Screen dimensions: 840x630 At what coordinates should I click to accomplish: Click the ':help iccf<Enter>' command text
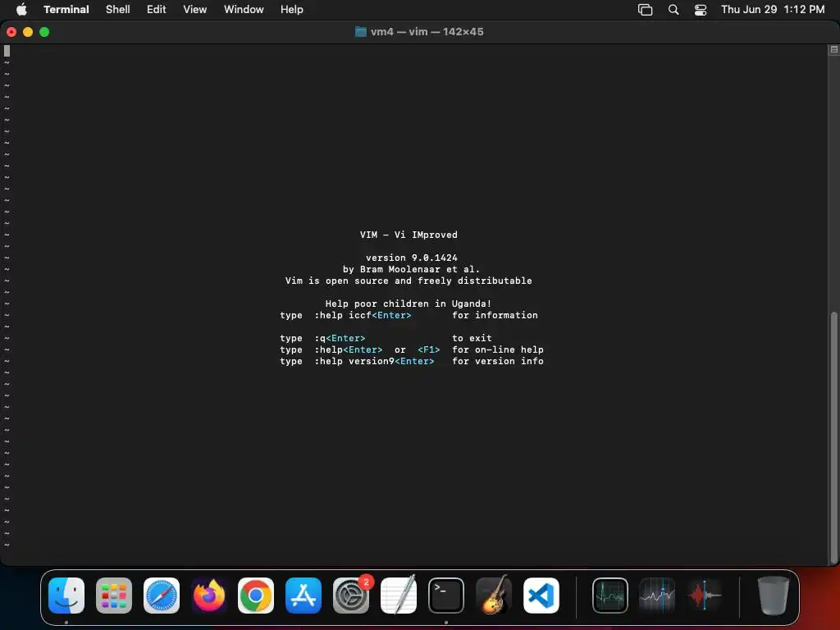coord(363,315)
